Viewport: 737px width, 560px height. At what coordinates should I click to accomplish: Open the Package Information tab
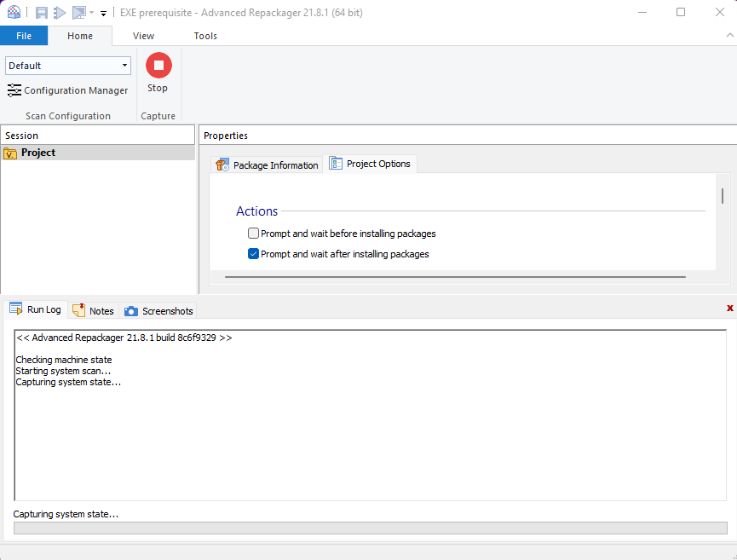267,165
